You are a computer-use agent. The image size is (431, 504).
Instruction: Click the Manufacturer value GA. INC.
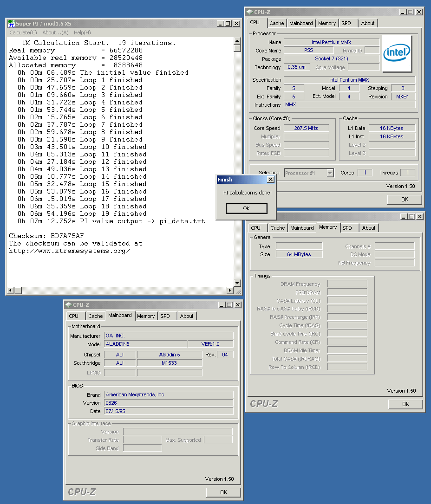[169, 336]
